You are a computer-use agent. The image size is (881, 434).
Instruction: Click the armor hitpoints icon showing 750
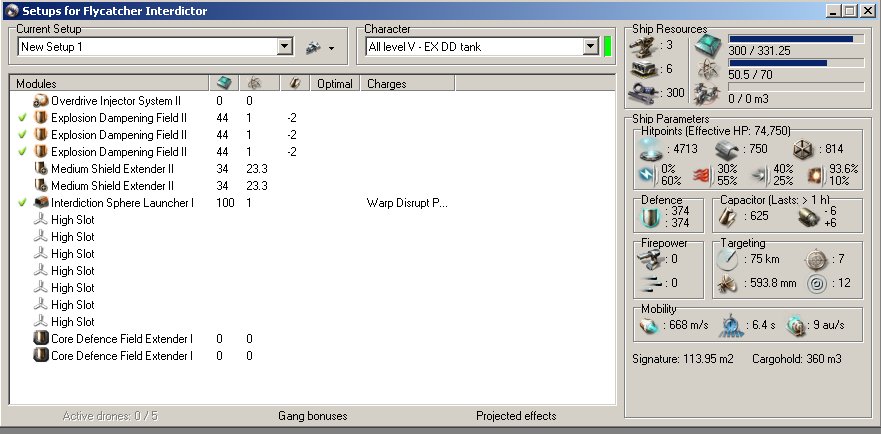(x=726, y=150)
